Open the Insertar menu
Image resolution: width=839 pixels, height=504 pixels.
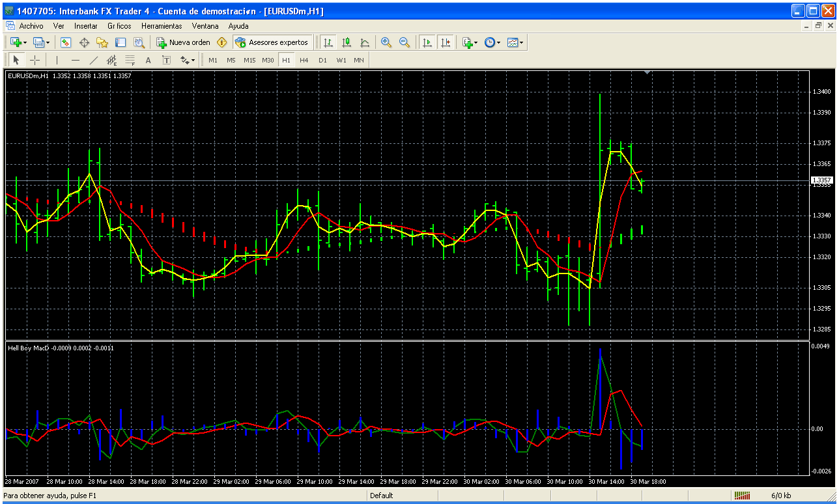pyautogui.click(x=85, y=26)
